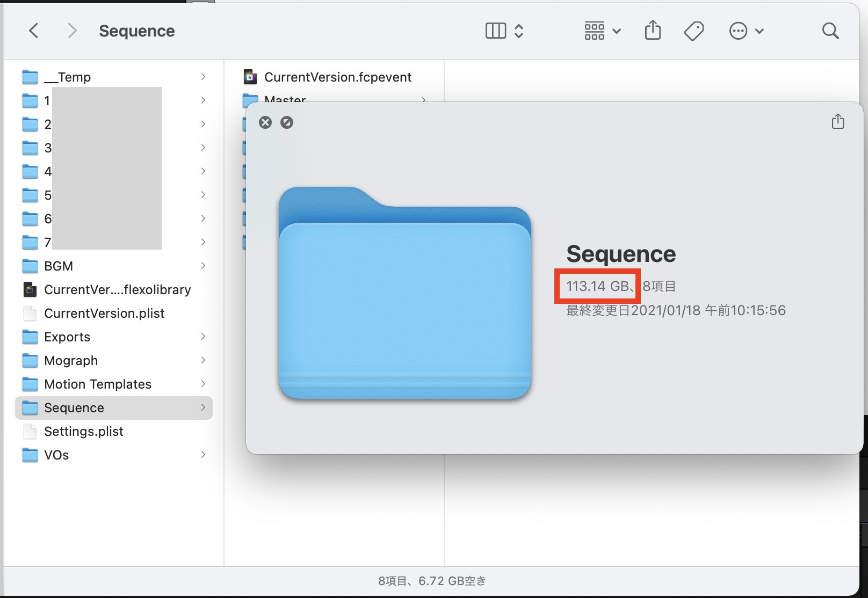Click the share icon in Quick Look panel
Screen dimensions: 868x598
[x=838, y=121]
